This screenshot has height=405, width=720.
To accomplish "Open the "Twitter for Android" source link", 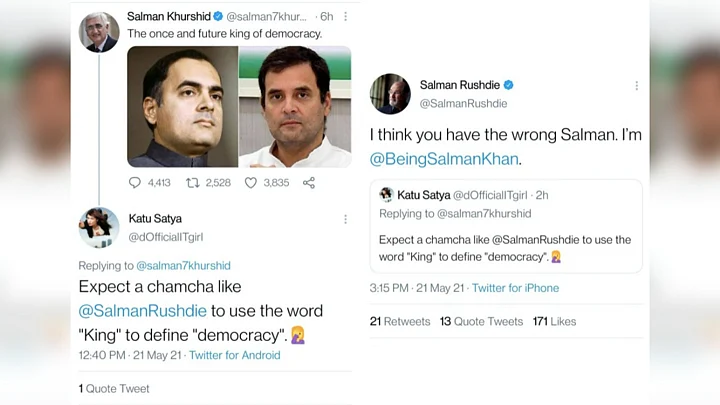I will point(234,355).
